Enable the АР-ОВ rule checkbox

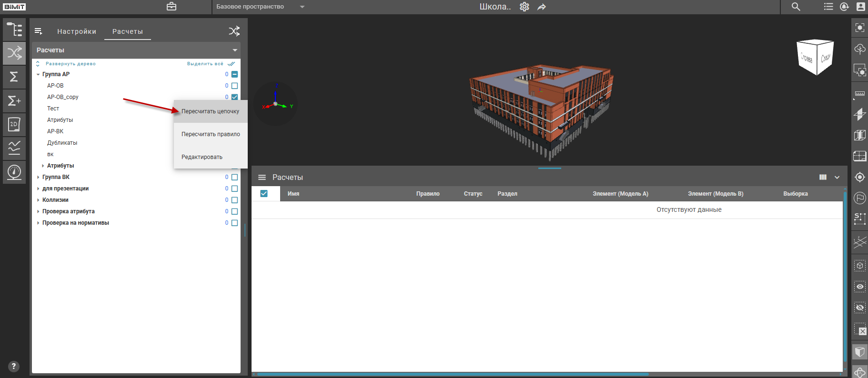pyautogui.click(x=234, y=86)
